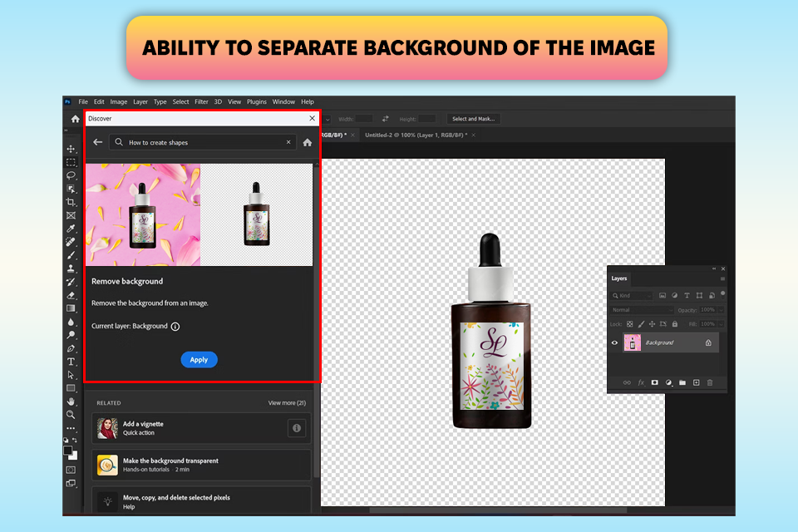This screenshot has height=532, width=798.
Task: Open the Layers panel options menu
Action: 722,279
